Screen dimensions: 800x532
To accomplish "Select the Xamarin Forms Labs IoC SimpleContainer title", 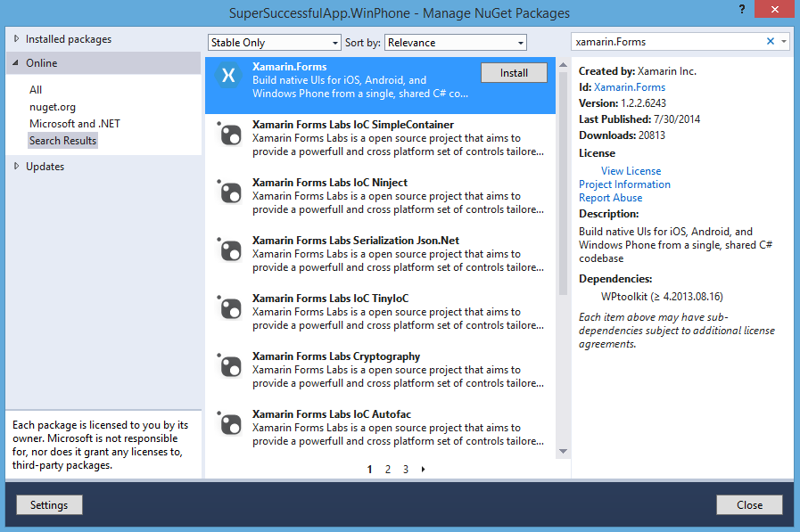I will 353,125.
